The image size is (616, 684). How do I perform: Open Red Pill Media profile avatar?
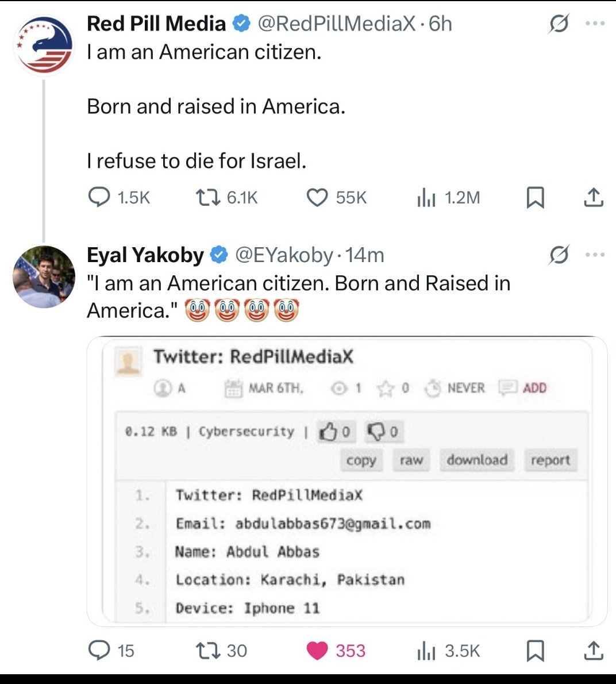(x=44, y=45)
